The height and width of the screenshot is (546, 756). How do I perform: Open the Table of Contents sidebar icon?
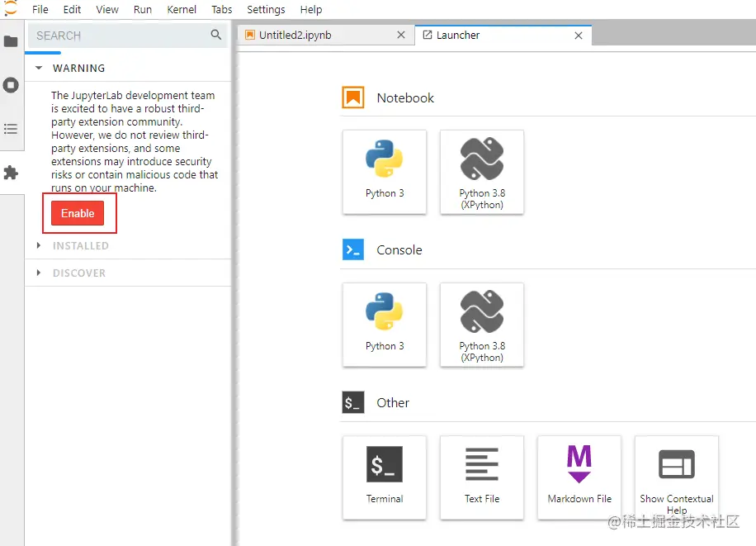click(11, 129)
